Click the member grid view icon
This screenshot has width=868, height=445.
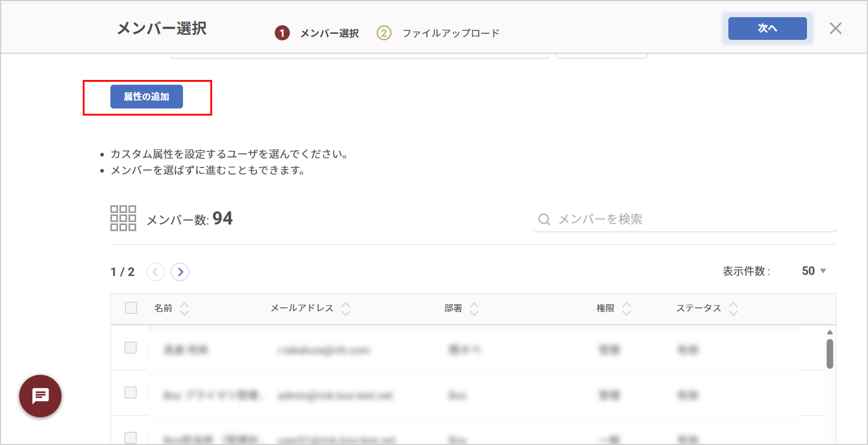(123, 218)
